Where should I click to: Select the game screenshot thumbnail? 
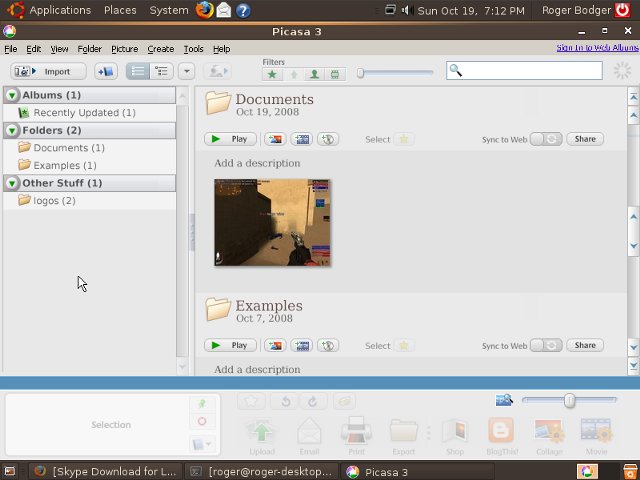(x=272, y=222)
